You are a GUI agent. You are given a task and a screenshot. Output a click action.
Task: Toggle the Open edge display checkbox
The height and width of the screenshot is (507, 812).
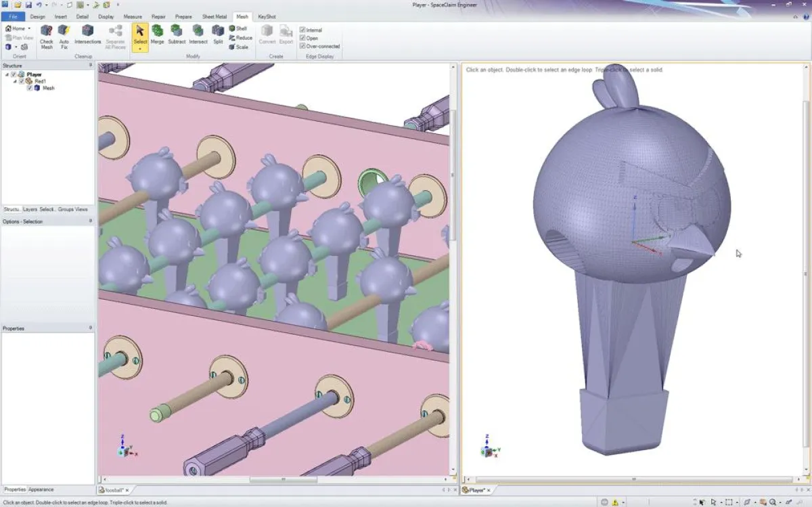click(304, 39)
